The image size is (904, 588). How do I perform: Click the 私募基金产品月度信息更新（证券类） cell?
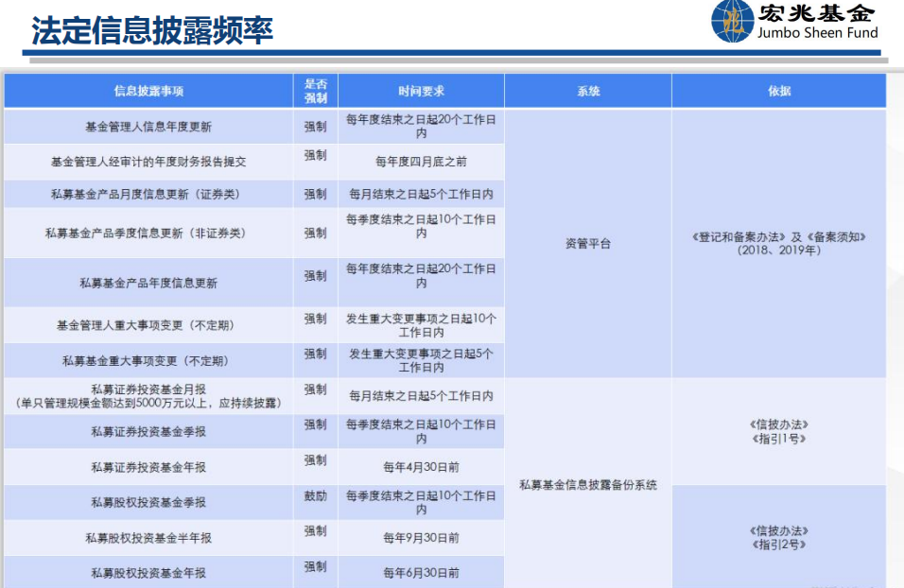(x=148, y=195)
